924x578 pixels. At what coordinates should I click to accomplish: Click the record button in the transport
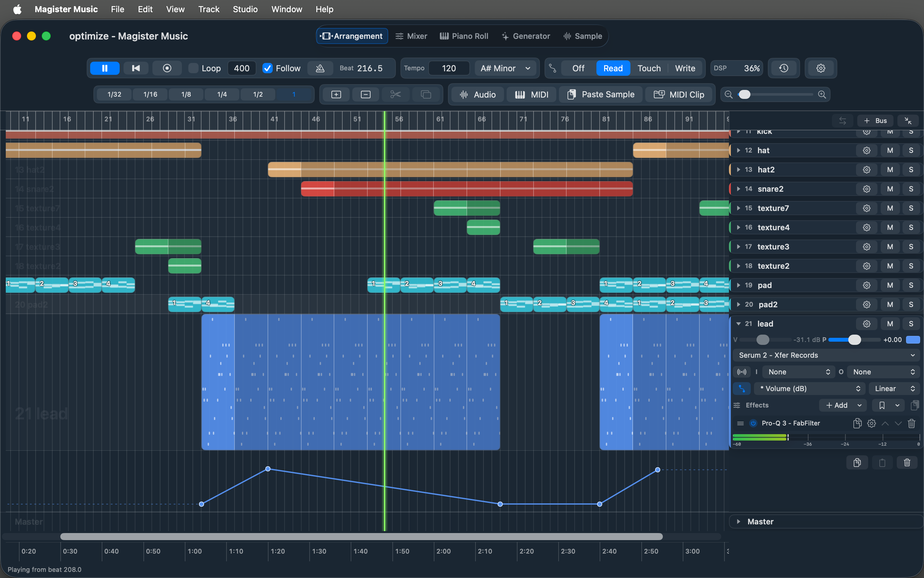167,68
